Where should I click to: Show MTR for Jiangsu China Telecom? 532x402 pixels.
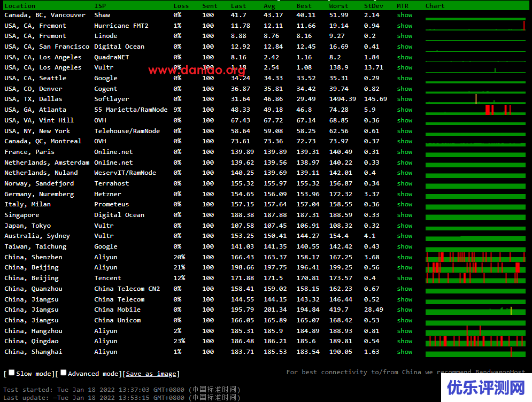pyautogui.click(x=405, y=299)
